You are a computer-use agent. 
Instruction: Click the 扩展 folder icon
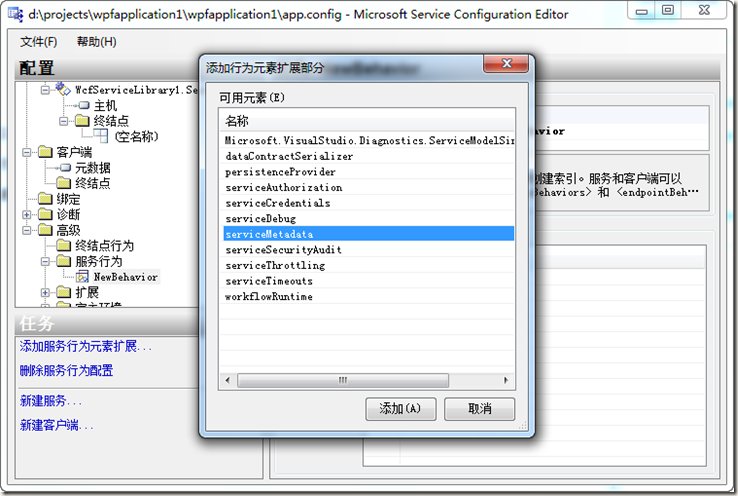click(64, 292)
